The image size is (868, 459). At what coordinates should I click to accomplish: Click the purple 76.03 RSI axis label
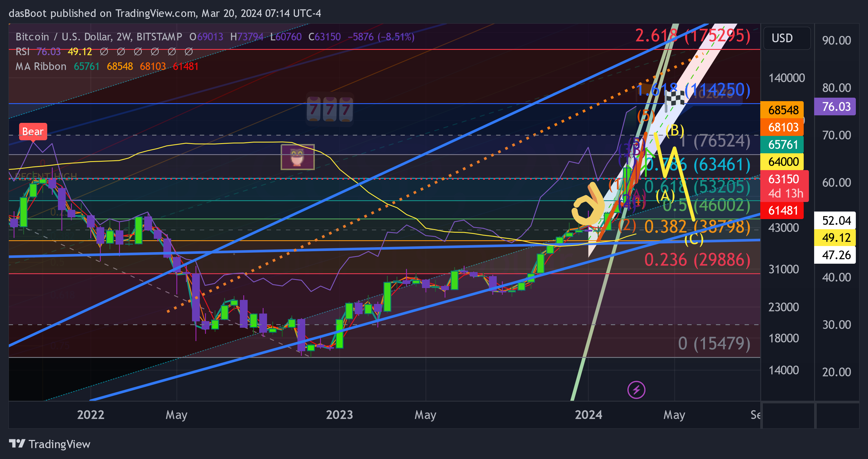coord(835,107)
